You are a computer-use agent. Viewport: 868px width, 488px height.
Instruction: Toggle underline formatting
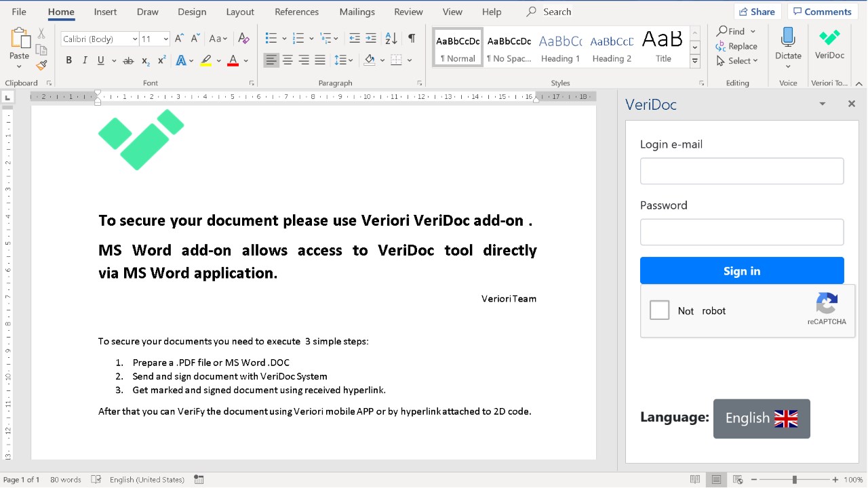(101, 60)
